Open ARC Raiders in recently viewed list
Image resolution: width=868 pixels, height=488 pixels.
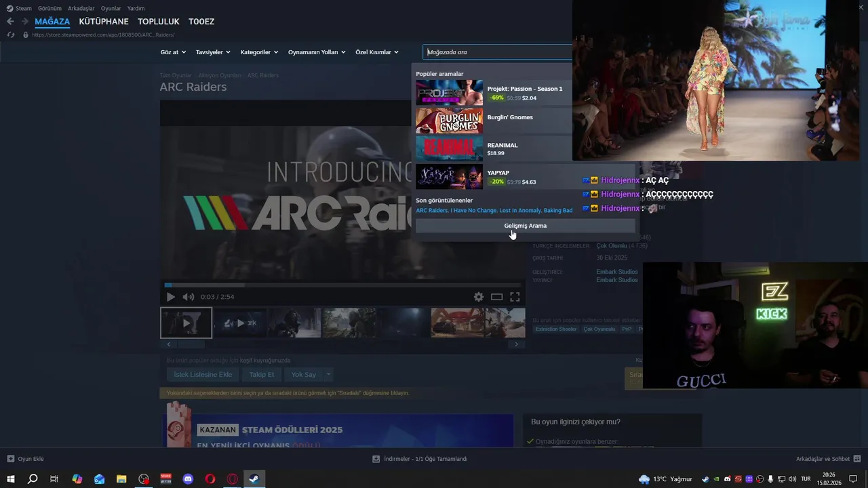(x=431, y=210)
